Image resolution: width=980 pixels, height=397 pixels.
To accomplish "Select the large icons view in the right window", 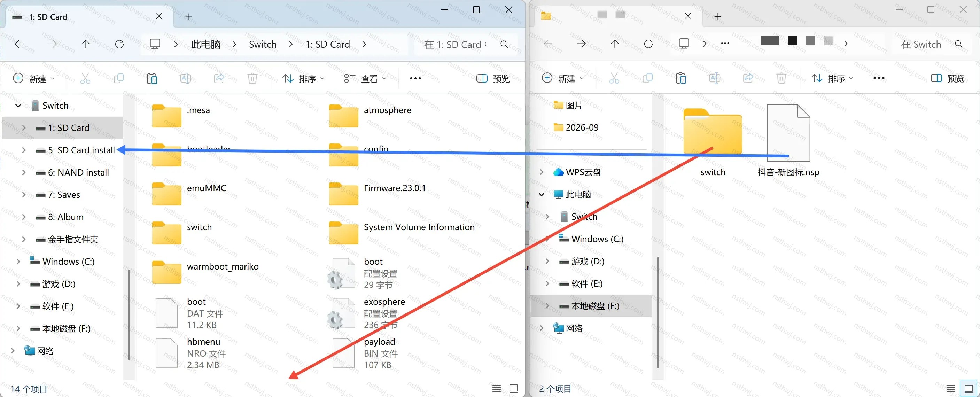I will (969, 388).
